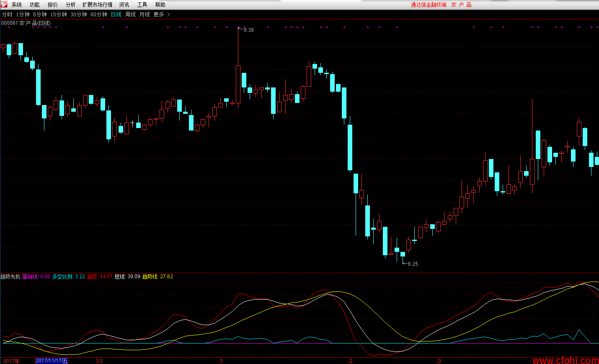Switch to 1分钟 period tab
Image resolution: width=599 pixels, height=364 pixels.
coord(23,14)
